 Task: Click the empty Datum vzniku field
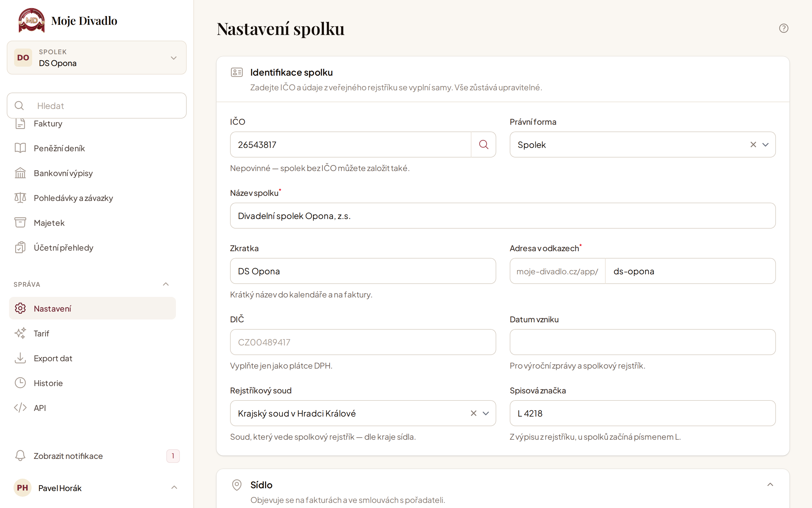[x=642, y=342]
